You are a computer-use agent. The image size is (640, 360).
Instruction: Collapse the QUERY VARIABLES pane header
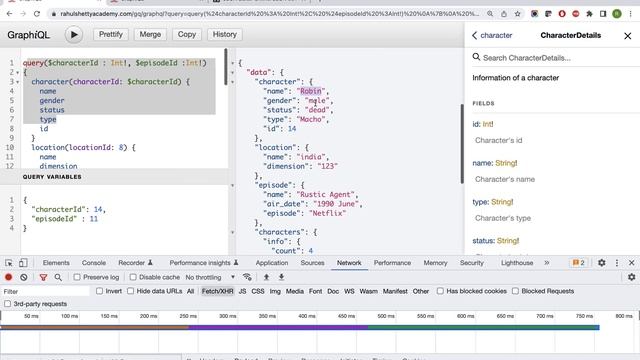(114, 177)
